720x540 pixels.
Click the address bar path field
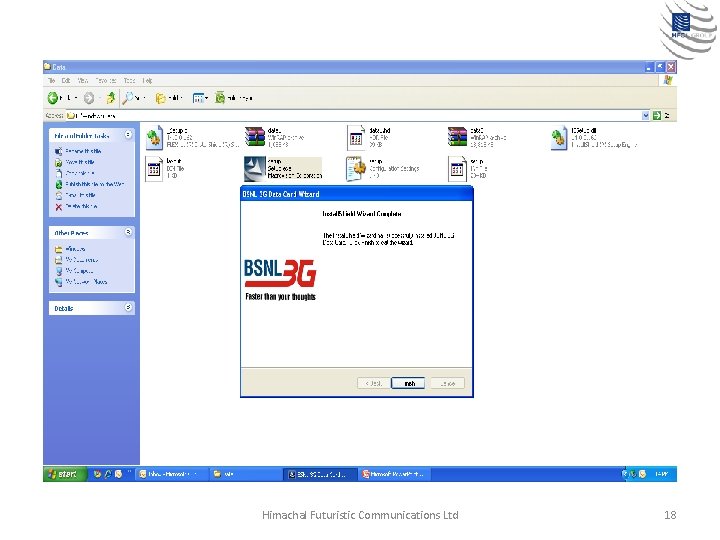pyautogui.click(x=354, y=116)
